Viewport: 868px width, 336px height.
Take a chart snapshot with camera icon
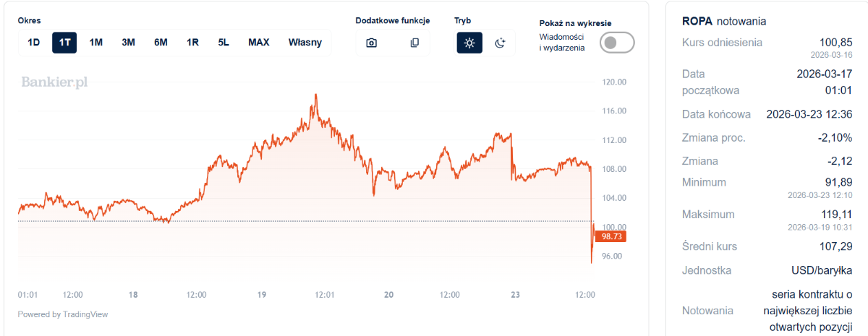tap(371, 43)
